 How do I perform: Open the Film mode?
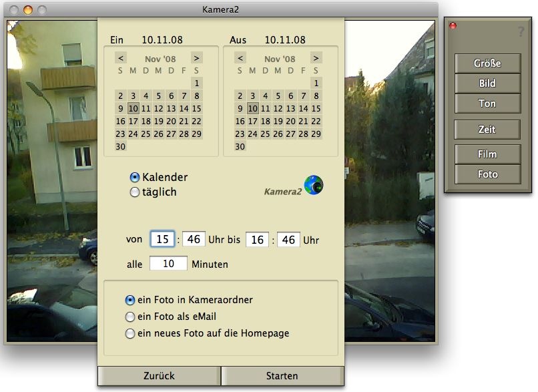coord(487,154)
